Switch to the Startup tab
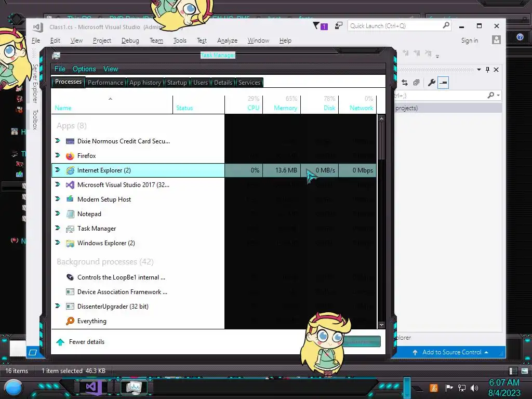 177,83
